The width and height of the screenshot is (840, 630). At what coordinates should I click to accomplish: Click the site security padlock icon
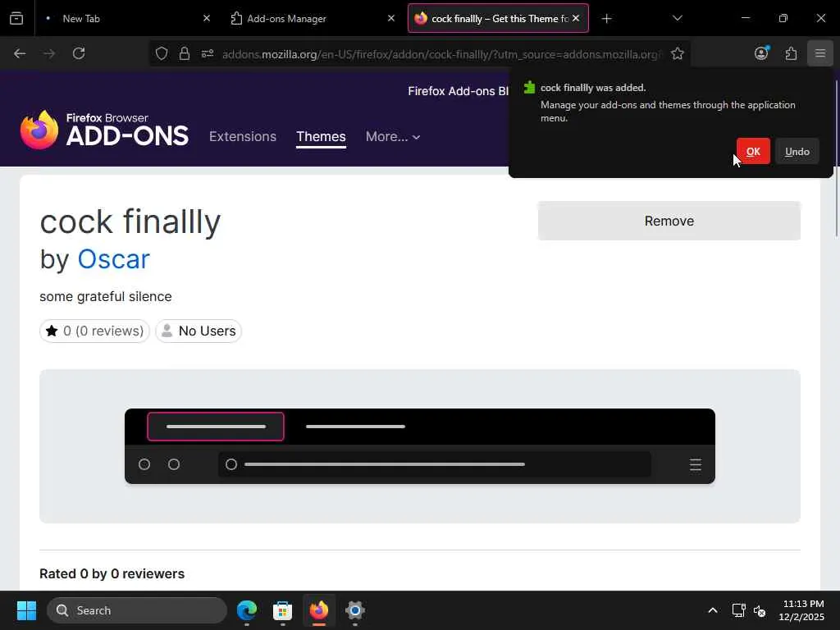click(x=185, y=53)
